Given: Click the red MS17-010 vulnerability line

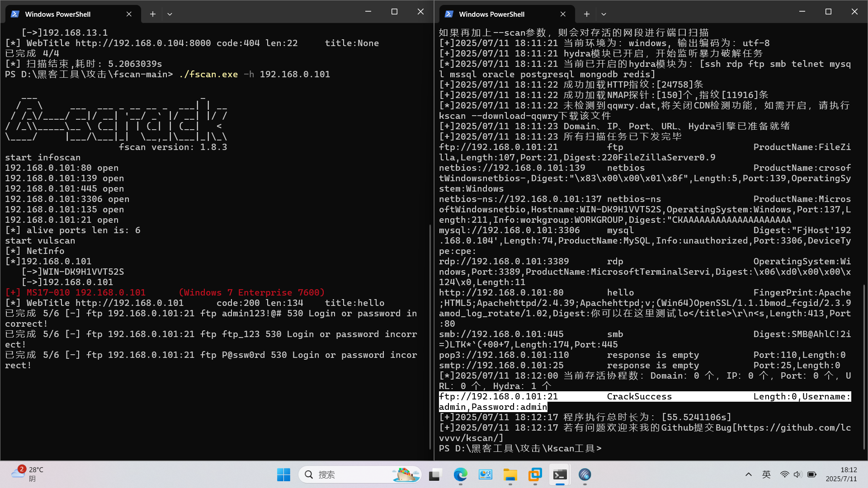Looking at the screenshot, I should 165,292.
